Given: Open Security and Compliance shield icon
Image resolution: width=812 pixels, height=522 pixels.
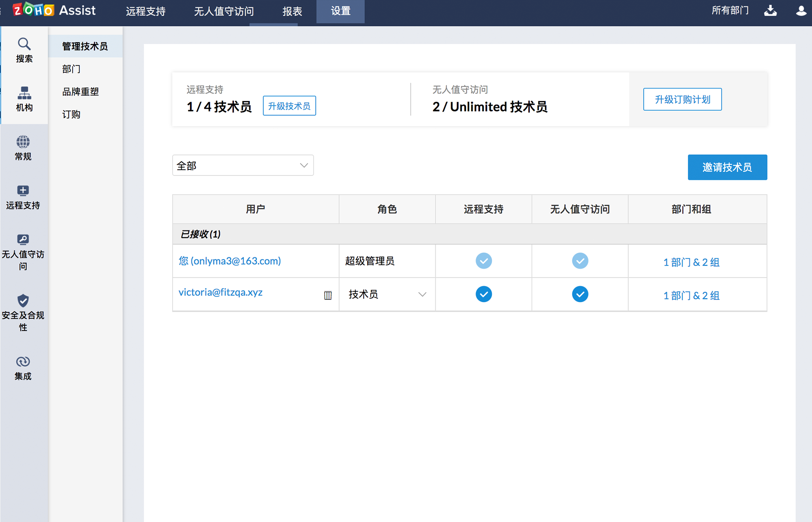Looking at the screenshot, I should 23,301.
